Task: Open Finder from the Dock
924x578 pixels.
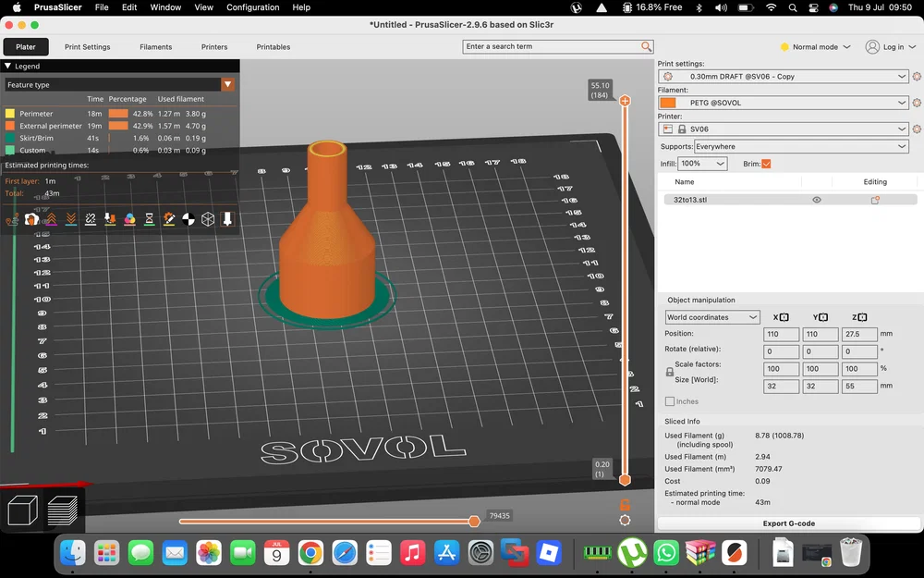Action: point(73,553)
